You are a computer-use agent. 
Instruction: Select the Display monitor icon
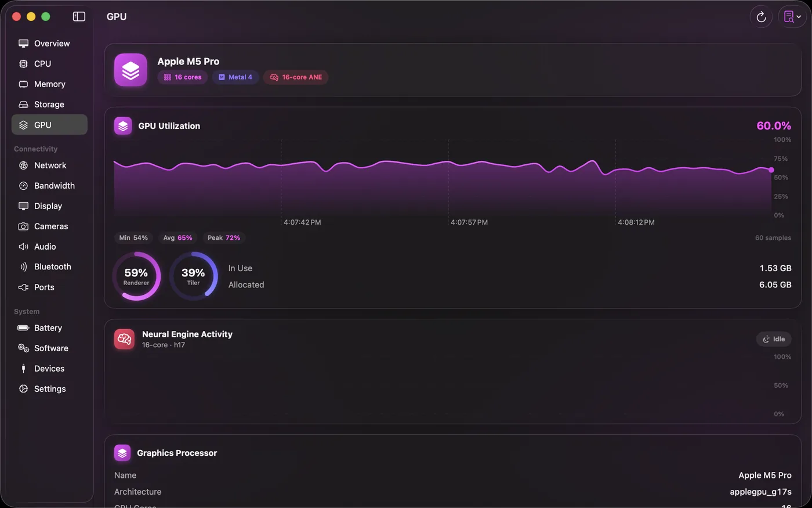pyautogui.click(x=23, y=206)
